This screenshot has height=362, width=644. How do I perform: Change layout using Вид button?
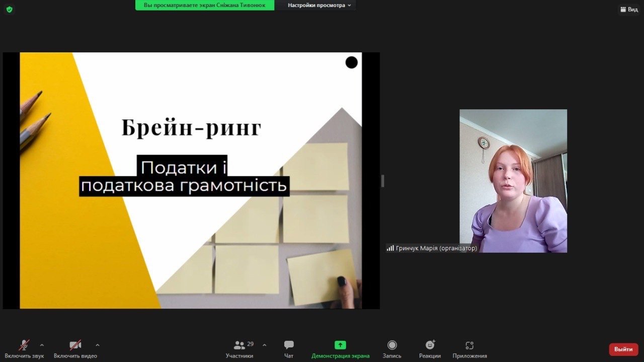click(629, 9)
